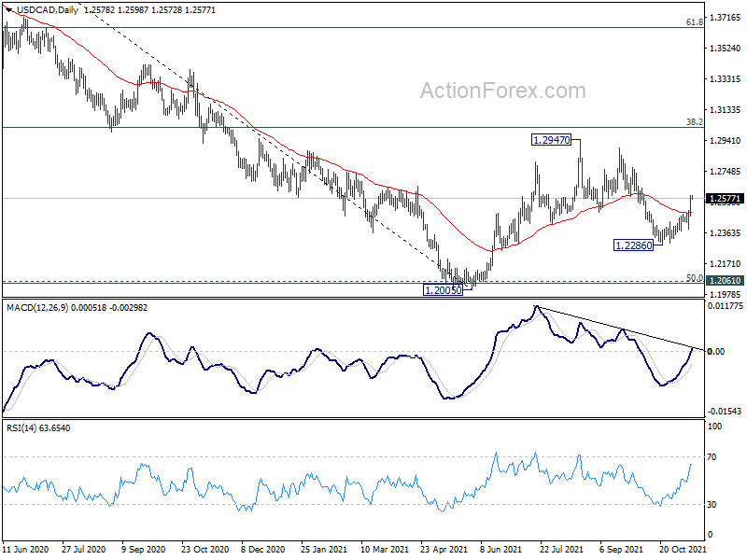Select the 61.8 Fibonacci level label
This screenshot has width=747, height=560.
(694, 21)
